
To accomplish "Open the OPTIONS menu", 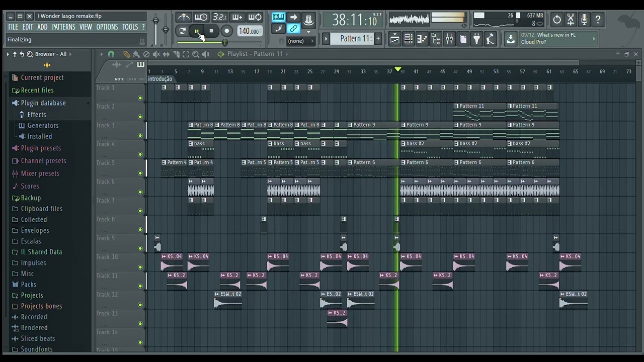I will click(107, 27).
